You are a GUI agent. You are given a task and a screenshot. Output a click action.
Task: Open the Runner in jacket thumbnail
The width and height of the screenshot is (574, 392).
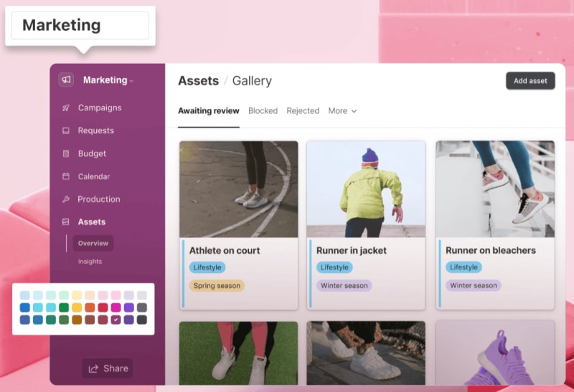tap(365, 189)
